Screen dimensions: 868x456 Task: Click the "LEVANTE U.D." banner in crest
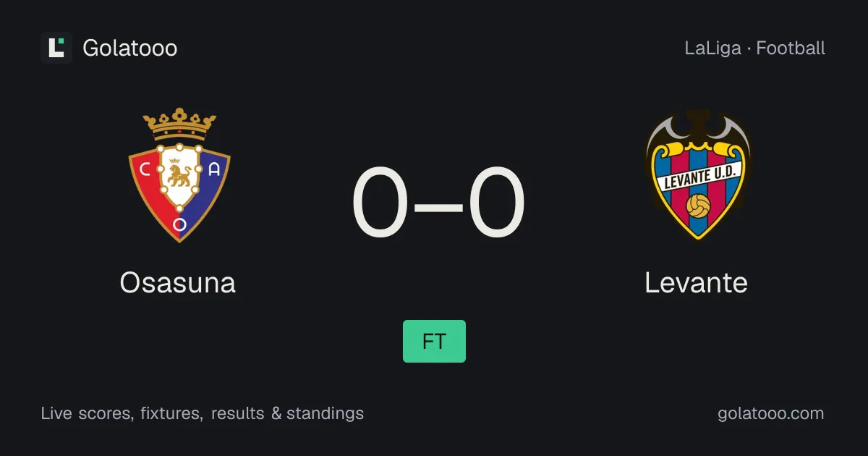coord(697,175)
